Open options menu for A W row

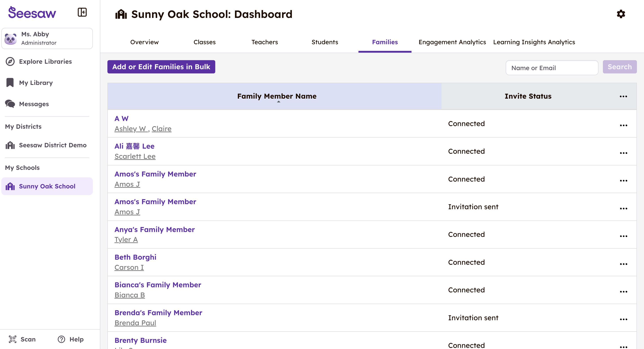coord(623,125)
